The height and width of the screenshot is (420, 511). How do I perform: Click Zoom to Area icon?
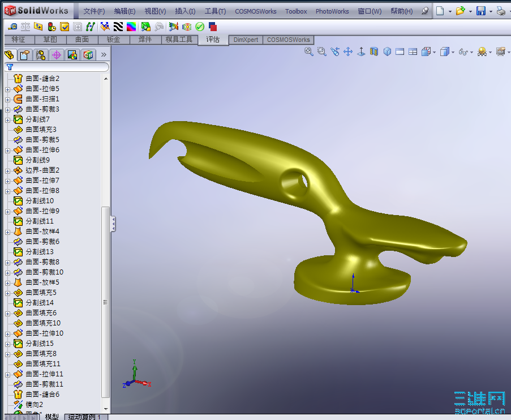click(x=321, y=52)
